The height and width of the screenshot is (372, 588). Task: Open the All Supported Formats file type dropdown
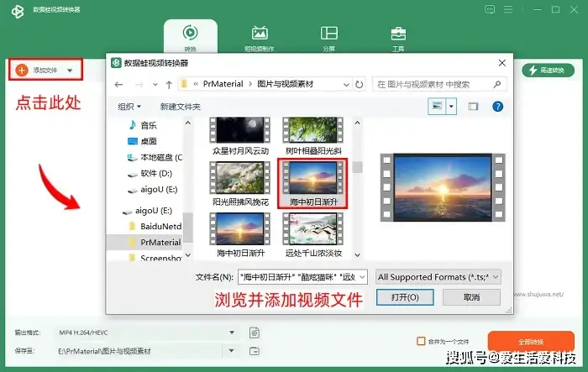pyautogui.click(x=438, y=276)
